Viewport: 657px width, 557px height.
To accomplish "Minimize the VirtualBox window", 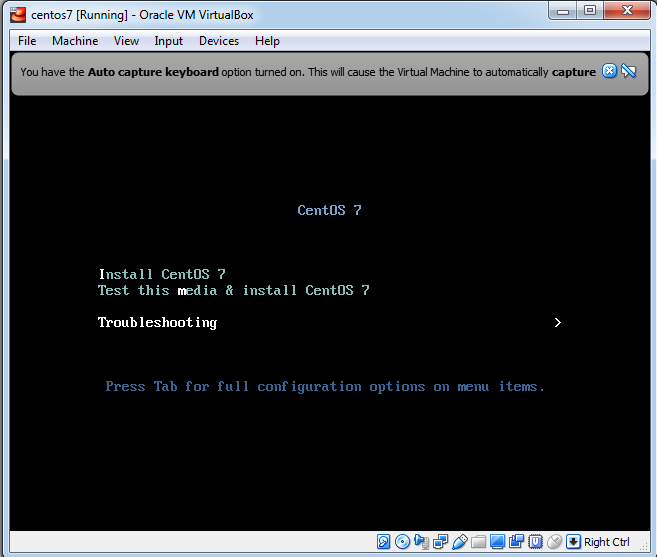I will click(563, 10).
